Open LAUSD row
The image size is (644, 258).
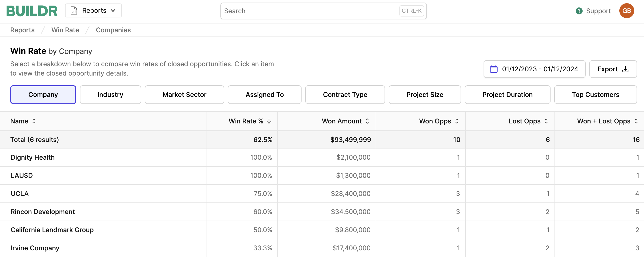coord(322,175)
